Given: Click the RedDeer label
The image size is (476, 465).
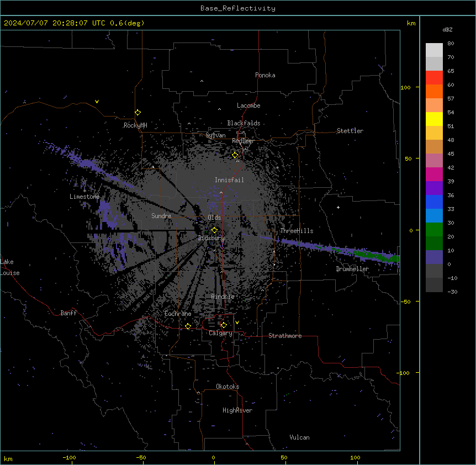Looking at the screenshot, I should (243, 141).
